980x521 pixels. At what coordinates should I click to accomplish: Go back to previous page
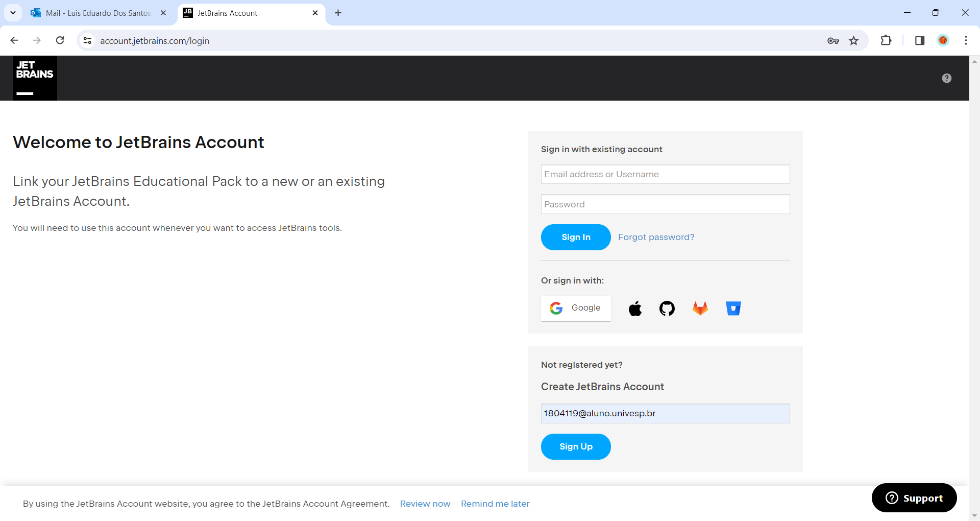(x=14, y=40)
